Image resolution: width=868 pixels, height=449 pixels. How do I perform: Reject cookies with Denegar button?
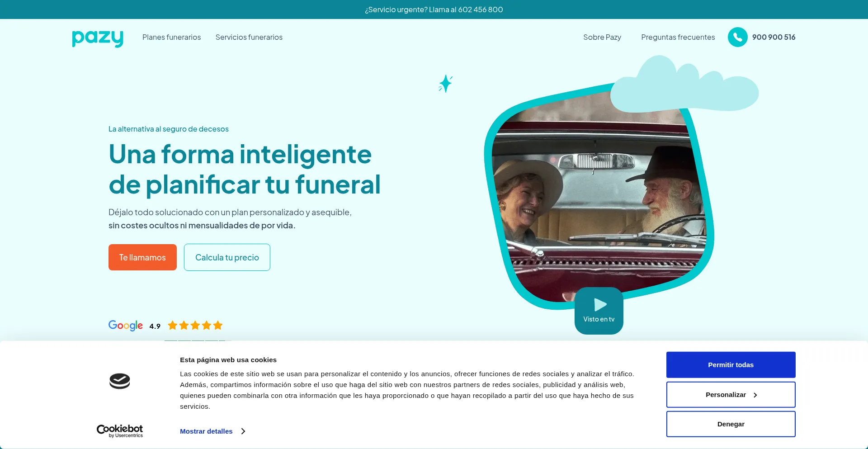731,424
